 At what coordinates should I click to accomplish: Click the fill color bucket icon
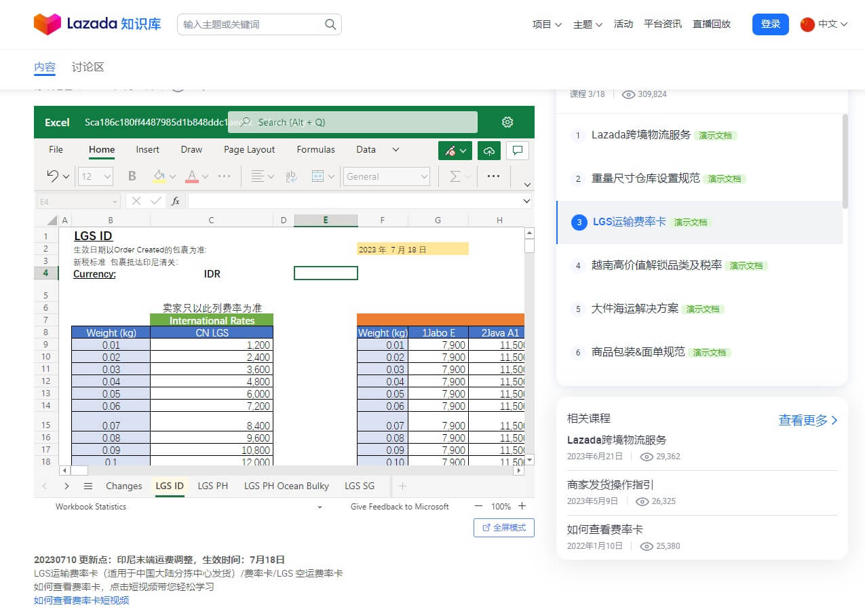pos(159,176)
